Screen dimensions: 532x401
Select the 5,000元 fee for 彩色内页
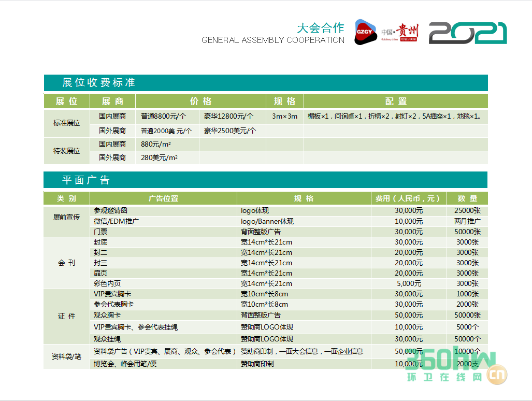point(409,283)
